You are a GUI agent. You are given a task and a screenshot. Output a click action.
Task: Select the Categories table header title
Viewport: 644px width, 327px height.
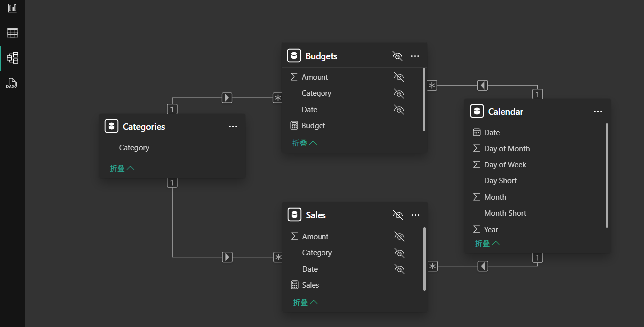tap(144, 127)
